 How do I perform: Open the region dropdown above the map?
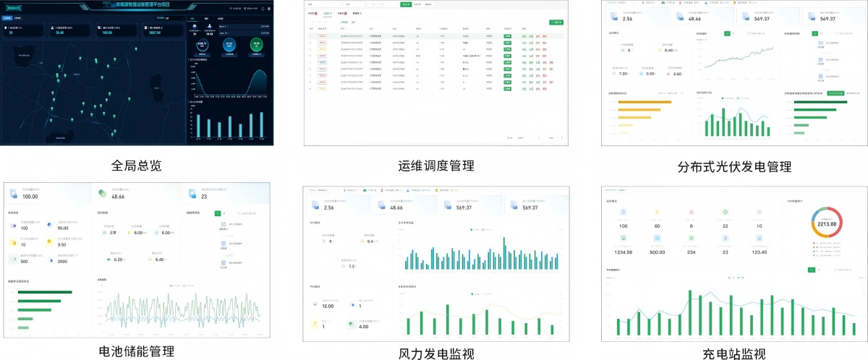tap(171, 17)
